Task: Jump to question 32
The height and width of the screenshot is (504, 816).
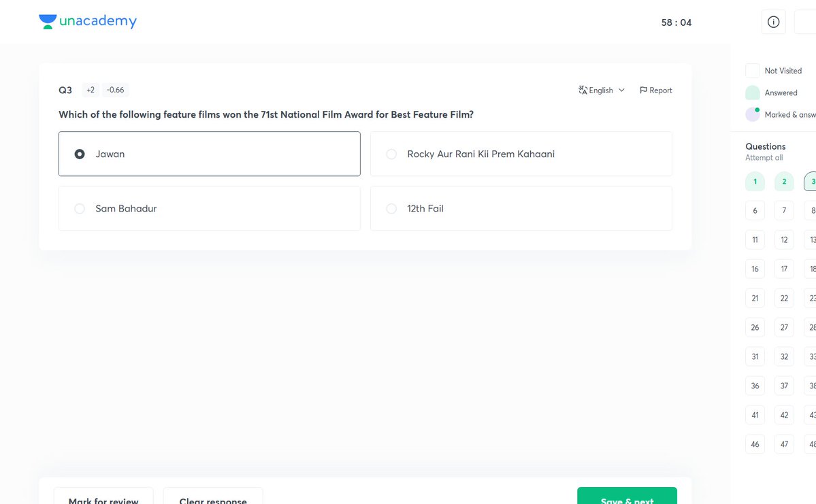Action: [x=784, y=356]
